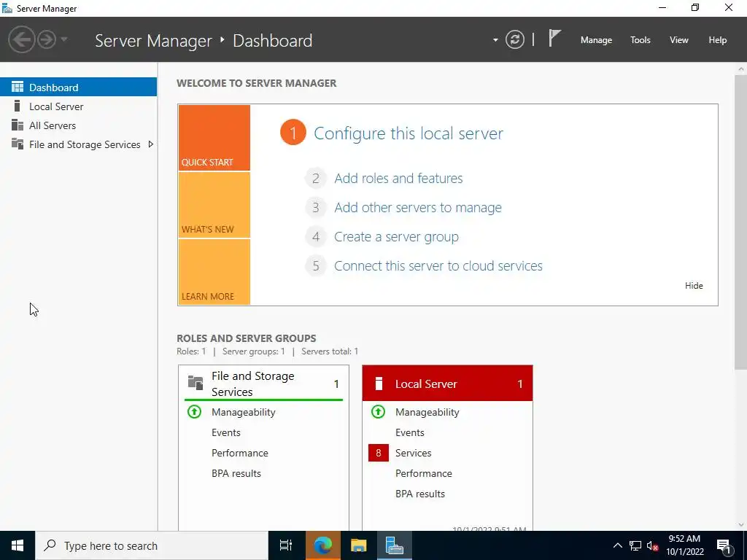Show hidden system tray icons
The height and width of the screenshot is (560, 747).
click(617, 545)
